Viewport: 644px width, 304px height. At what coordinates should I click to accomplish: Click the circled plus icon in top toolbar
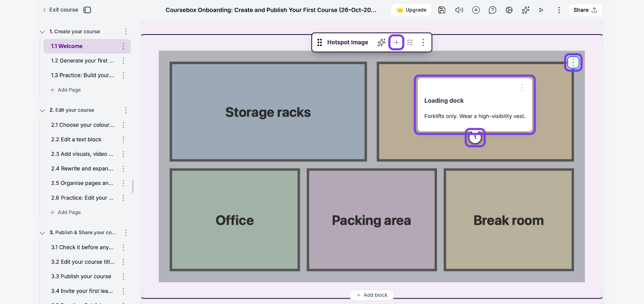click(x=476, y=10)
